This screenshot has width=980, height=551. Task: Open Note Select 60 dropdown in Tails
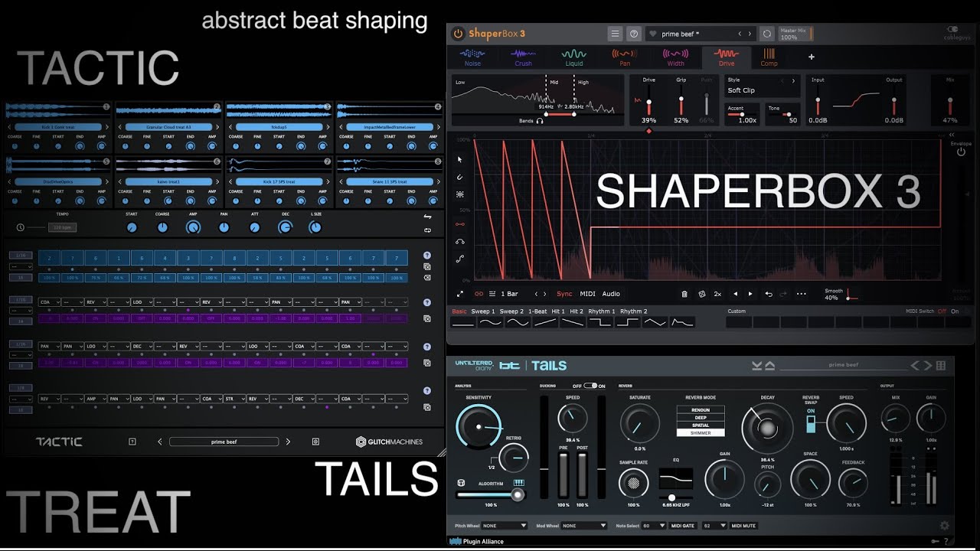(x=655, y=526)
